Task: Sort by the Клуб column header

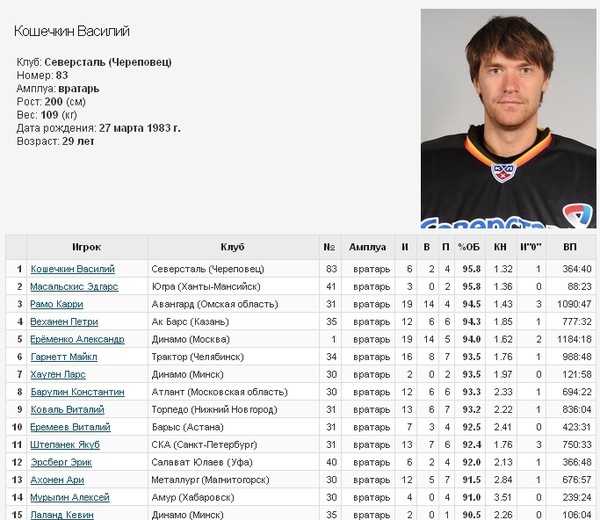Action: tap(233, 247)
